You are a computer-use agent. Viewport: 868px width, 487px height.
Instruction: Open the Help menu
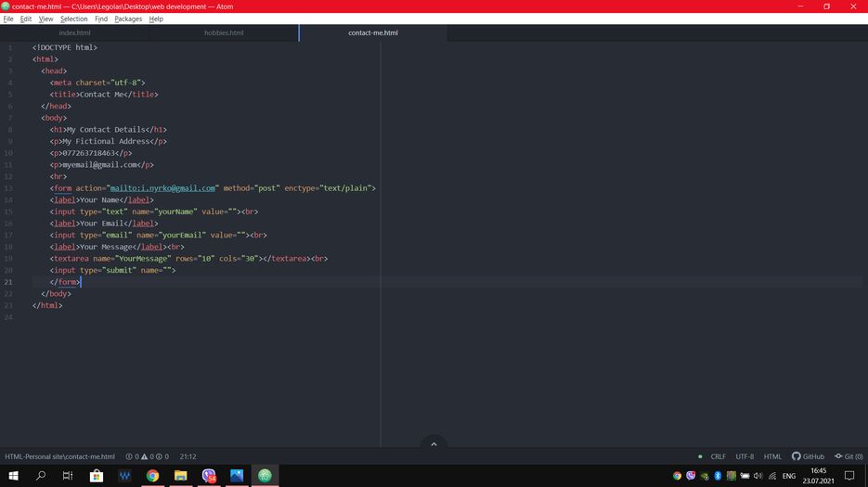tap(156, 19)
